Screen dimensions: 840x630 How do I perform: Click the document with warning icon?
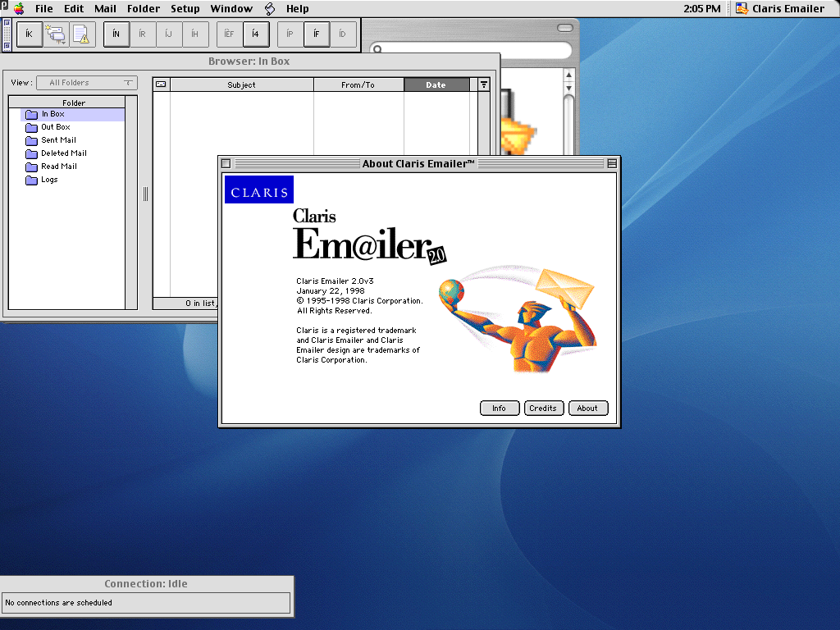(82, 34)
